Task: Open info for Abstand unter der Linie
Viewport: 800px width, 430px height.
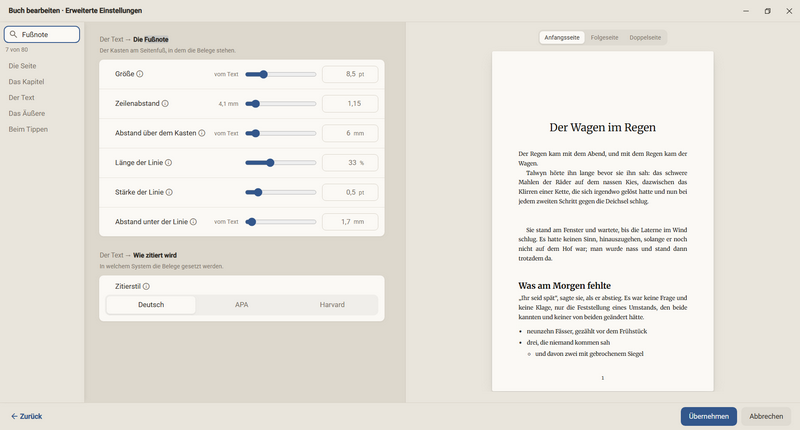Action: (x=193, y=222)
